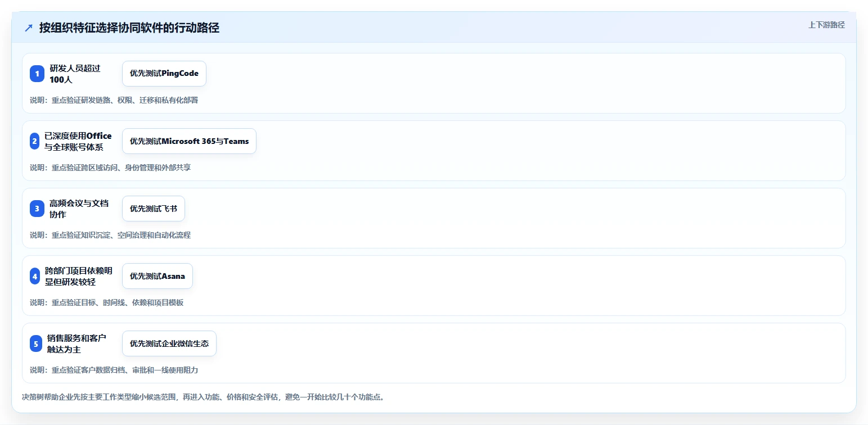
Task: Select the 优先测试PingCode button
Action: point(164,74)
